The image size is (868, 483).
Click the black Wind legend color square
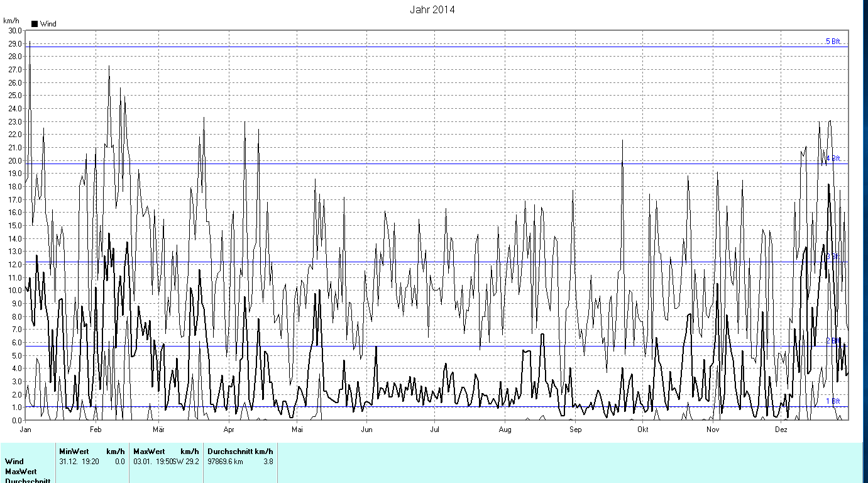(35, 24)
